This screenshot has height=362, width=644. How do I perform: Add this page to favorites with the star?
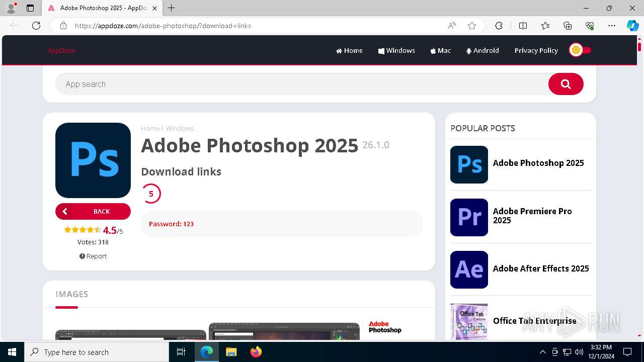point(472,26)
